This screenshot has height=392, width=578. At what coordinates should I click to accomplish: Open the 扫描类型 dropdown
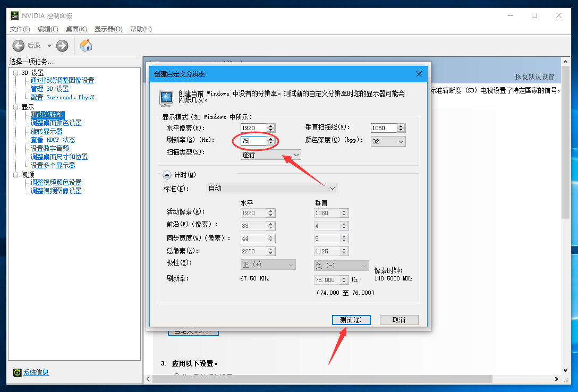pos(270,155)
